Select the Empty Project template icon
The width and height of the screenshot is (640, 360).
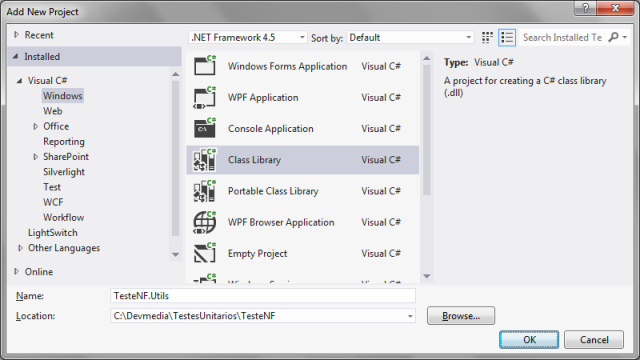point(204,253)
